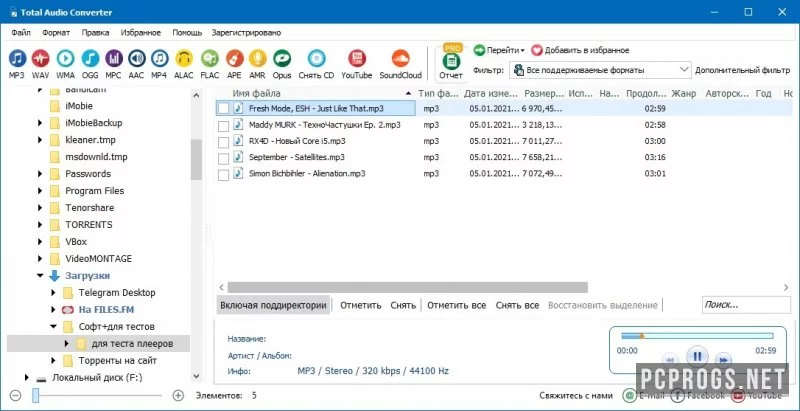Toggle the Включая поддиректории option
The width and height of the screenshot is (800, 411).
(x=273, y=305)
